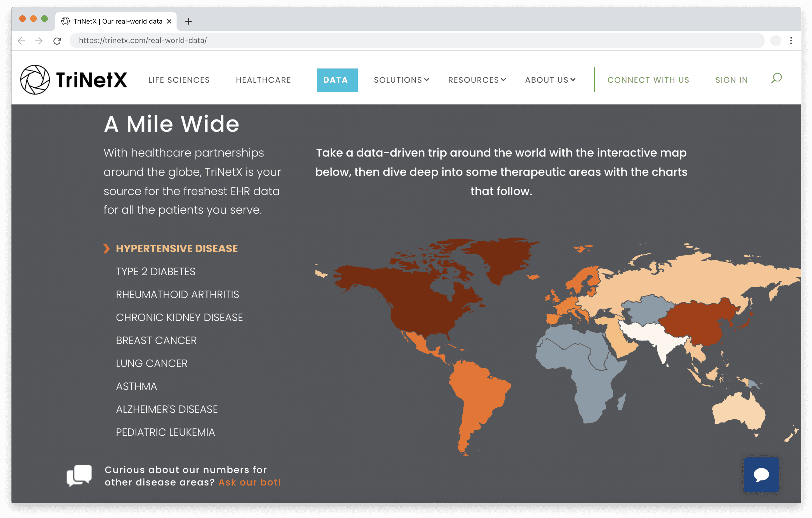The height and width of the screenshot is (518, 812).
Task: Open the Healthcare navigation item
Action: [263, 80]
